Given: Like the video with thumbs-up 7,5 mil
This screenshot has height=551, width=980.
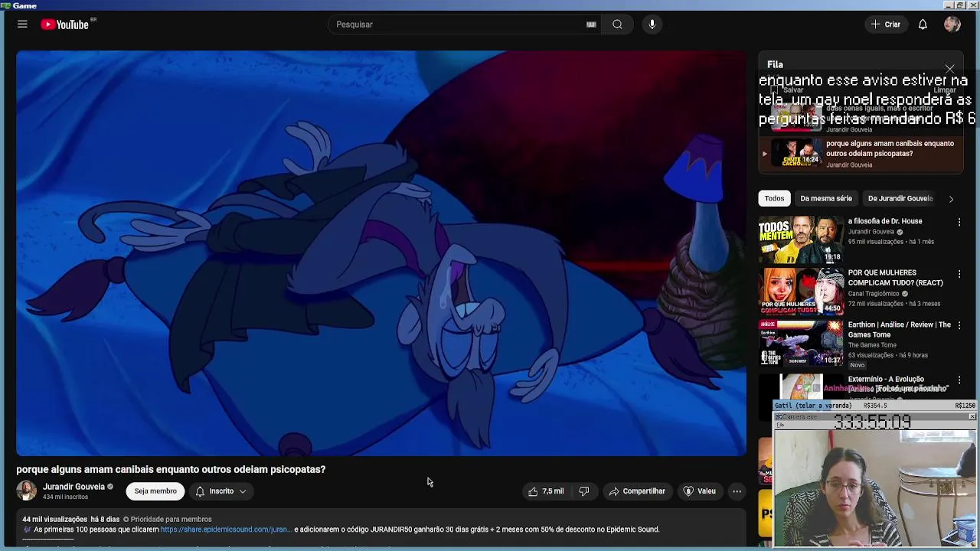Looking at the screenshot, I should (x=546, y=491).
